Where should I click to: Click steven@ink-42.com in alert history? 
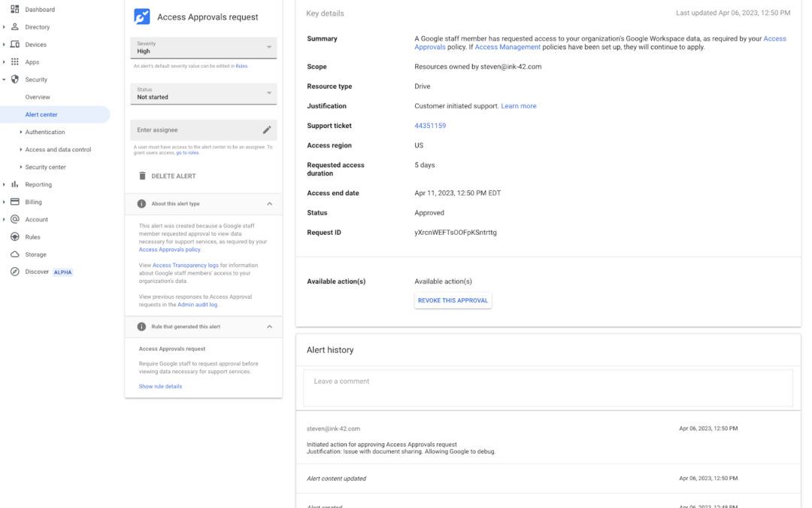coord(334,429)
